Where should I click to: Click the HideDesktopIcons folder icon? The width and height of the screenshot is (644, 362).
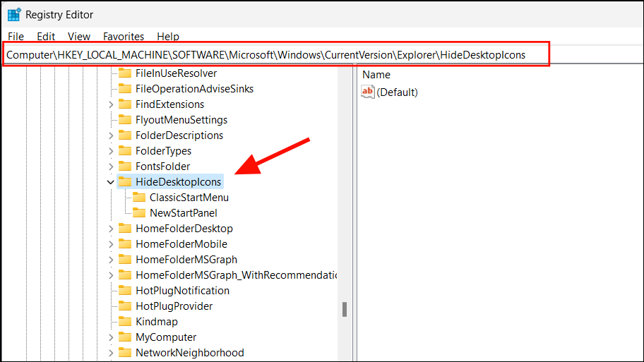[125, 182]
